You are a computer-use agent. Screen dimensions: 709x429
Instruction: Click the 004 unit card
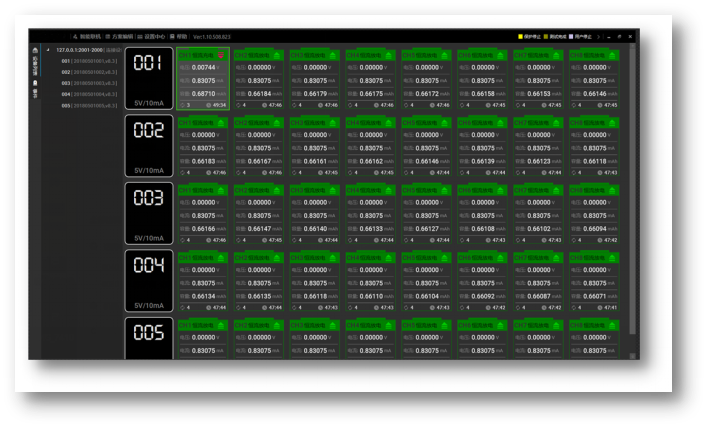pyautogui.click(x=149, y=281)
